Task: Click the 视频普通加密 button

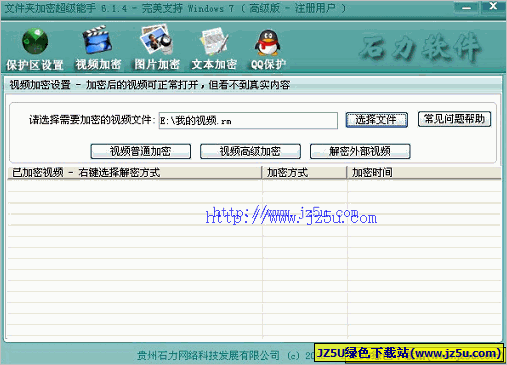Action: click(140, 151)
